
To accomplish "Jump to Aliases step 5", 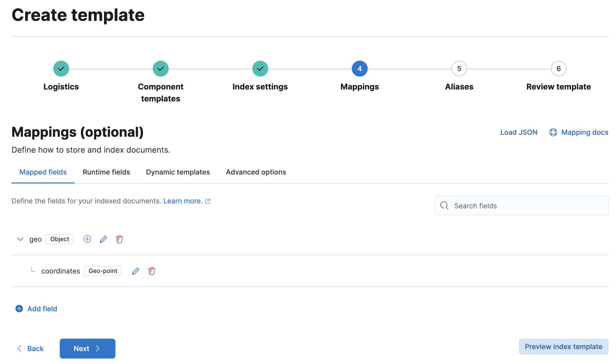I will [459, 69].
